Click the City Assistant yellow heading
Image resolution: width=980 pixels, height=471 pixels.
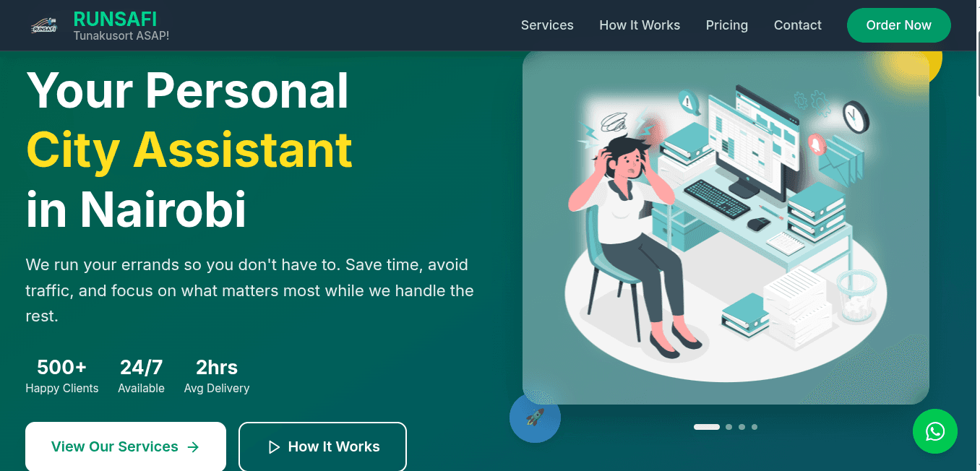[189, 150]
